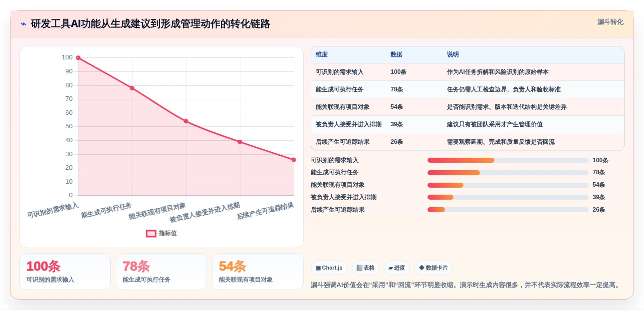Click the 能生成可执行任务 progress bar

[508, 173]
